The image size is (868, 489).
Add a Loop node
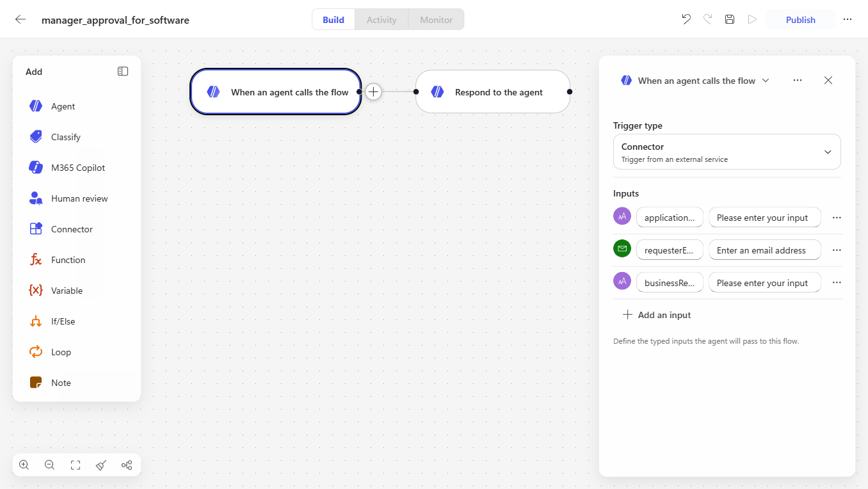click(77, 352)
